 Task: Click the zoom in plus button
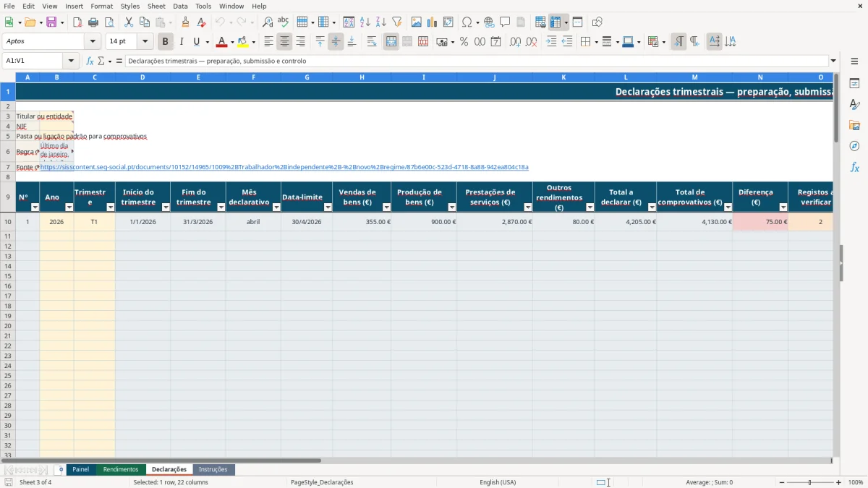[x=839, y=482]
